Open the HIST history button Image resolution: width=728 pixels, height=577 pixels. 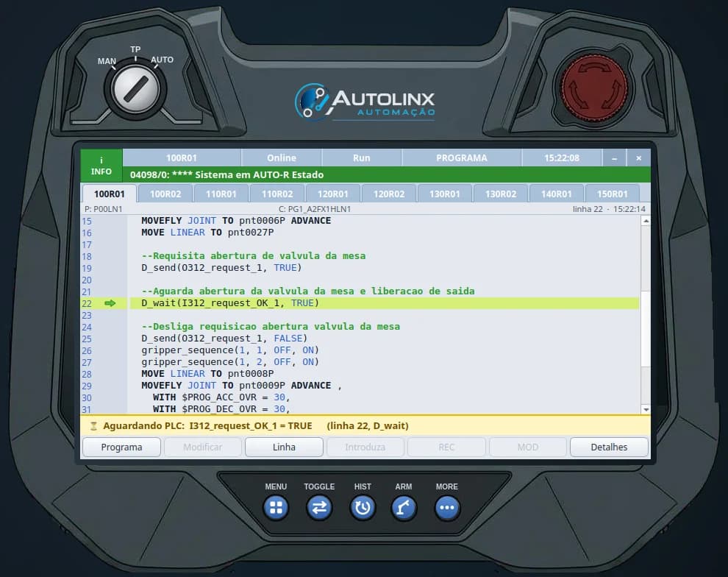362,507
